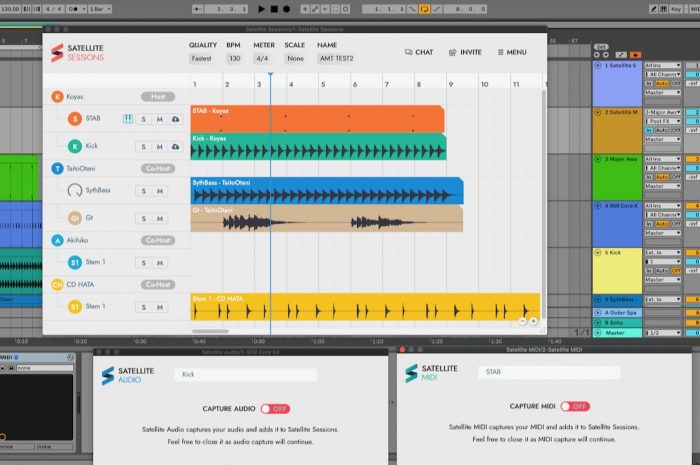Viewport: 700px width, 465px height.
Task: Click the SythBass loading circle icon
Action: click(x=75, y=191)
